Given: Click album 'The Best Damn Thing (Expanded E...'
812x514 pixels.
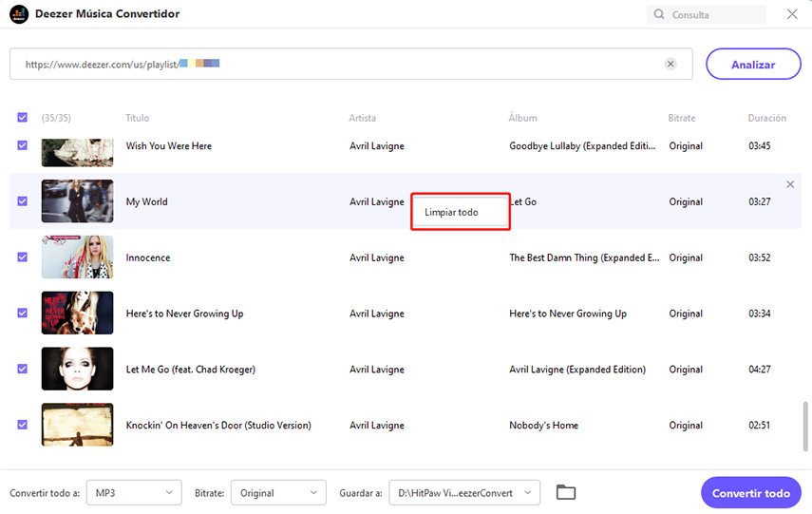Looking at the screenshot, I should pos(584,257).
